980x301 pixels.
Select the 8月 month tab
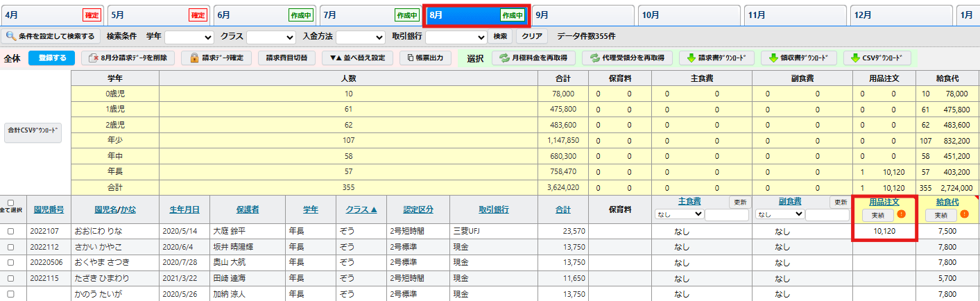pos(477,15)
